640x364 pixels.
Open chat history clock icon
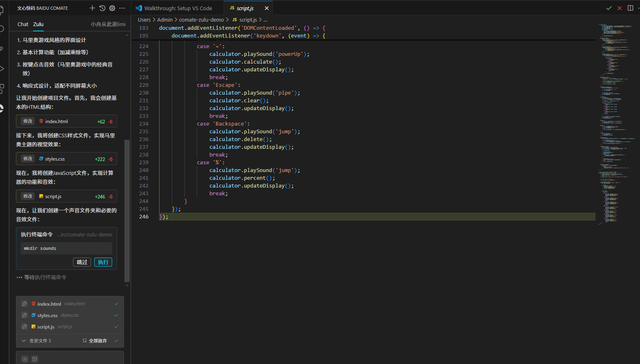tap(102, 8)
